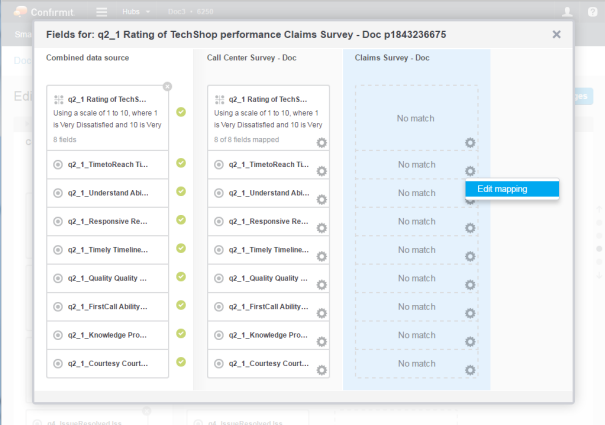The height and width of the screenshot is (425, 605).
Task: Click gear icon beside Call Center q2_1_Courtesy field
Action: tap(321, 370)
